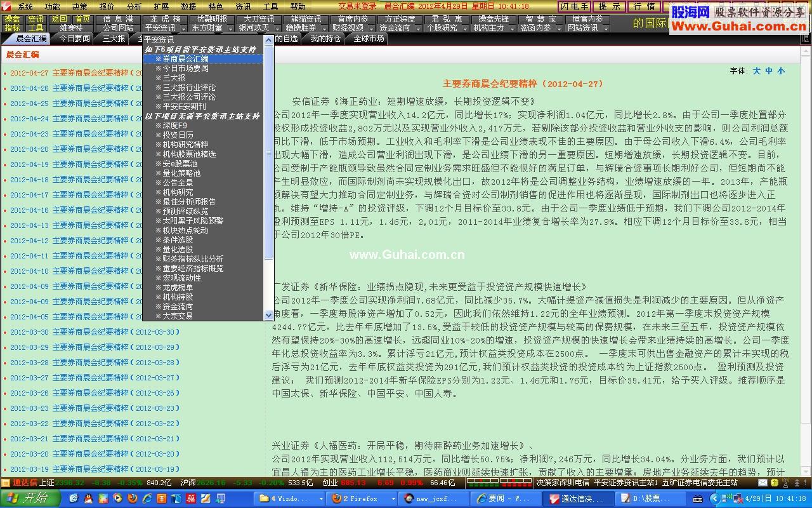Open 分析 menu
Image resolution: width=812 pixels, height=508 pixels.
click(134, 6)
